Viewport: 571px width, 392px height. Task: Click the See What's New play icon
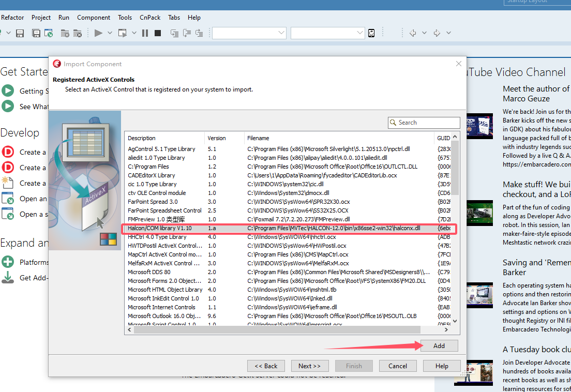coord(8,107)
